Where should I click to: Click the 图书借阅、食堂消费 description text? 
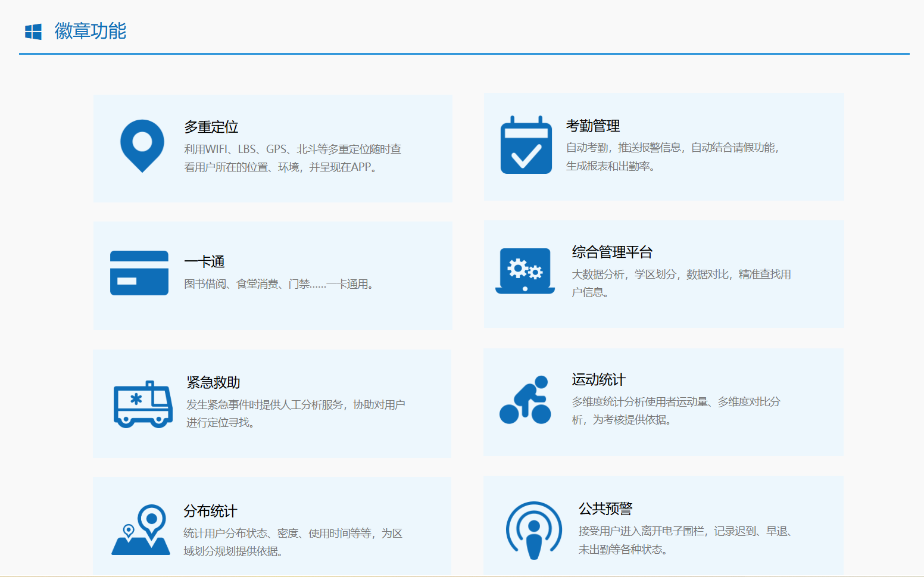(x=280, y=284)
